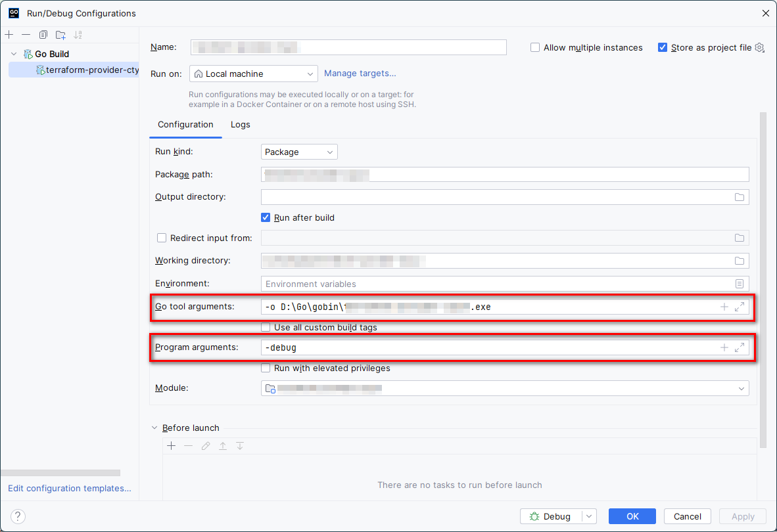Add a Before launch task
Image resolution: width=777 pixels, height=532 pixels.
point(172,446)
